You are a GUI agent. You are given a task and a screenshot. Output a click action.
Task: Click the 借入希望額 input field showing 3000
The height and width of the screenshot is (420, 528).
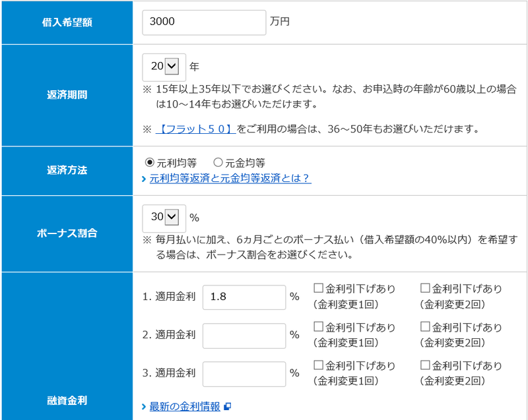pos(204,22)
